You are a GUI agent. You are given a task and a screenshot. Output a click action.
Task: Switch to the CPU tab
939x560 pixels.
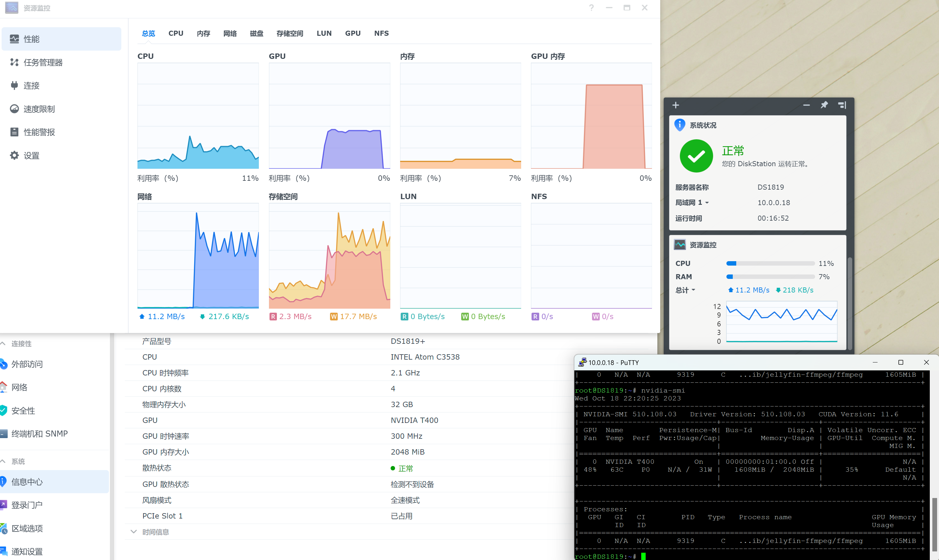point(176,33)
